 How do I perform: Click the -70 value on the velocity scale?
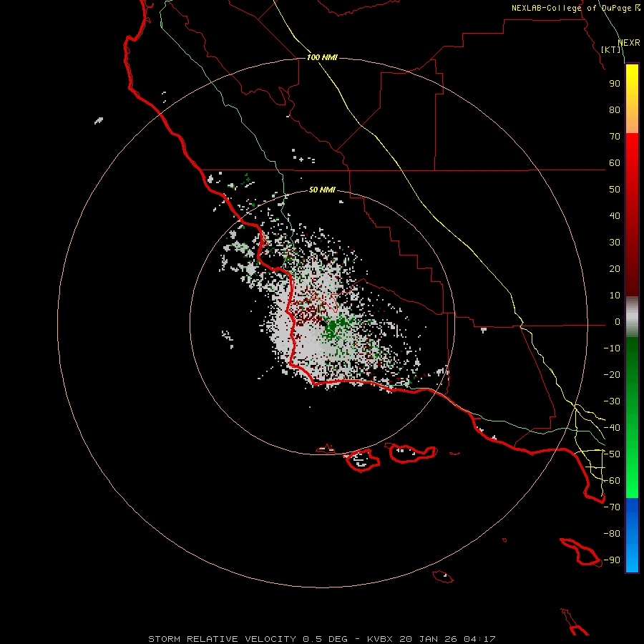pos(612,507)
